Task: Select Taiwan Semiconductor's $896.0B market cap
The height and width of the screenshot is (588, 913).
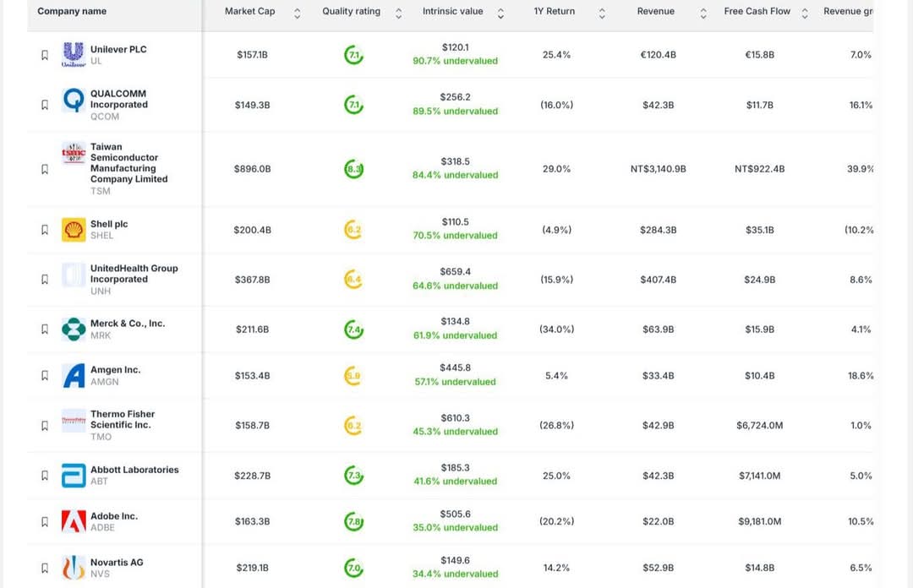Action: click(x=252, y=169)
